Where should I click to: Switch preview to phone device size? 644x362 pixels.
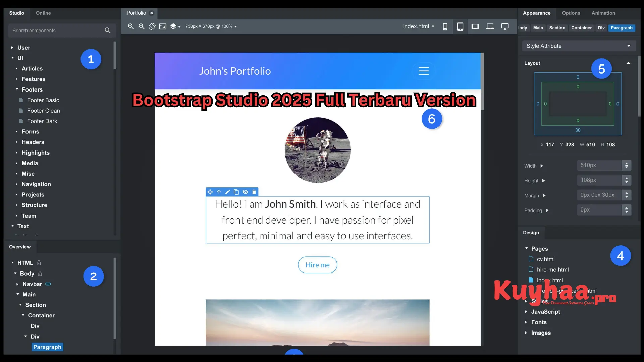[x=445, y=26]
